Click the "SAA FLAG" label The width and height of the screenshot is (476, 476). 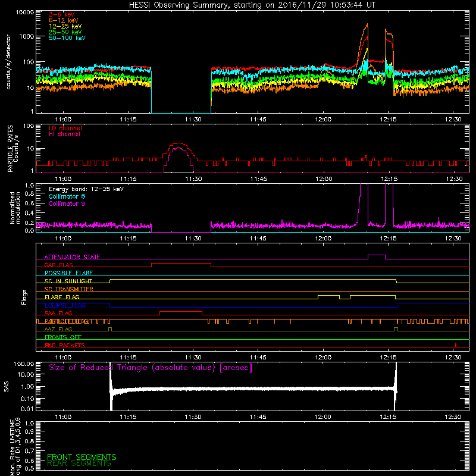pyautogui.click(x=58, y=313)
